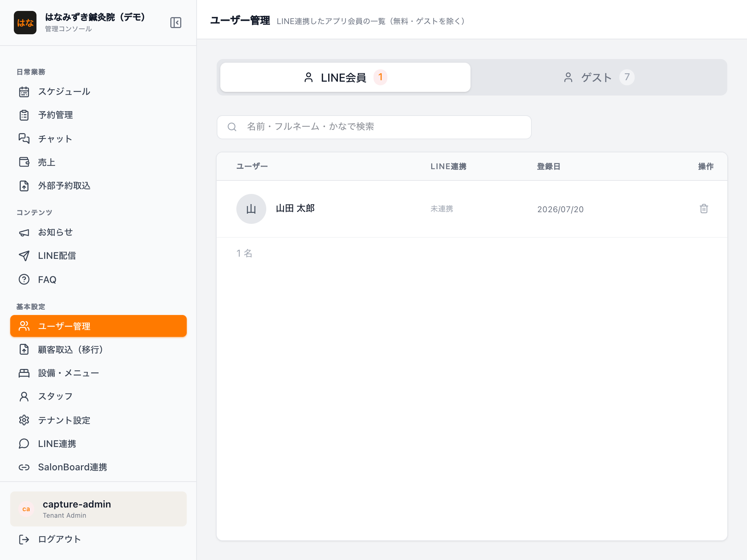Open SalonBoard連携 link icon

[x=24, y=467]
